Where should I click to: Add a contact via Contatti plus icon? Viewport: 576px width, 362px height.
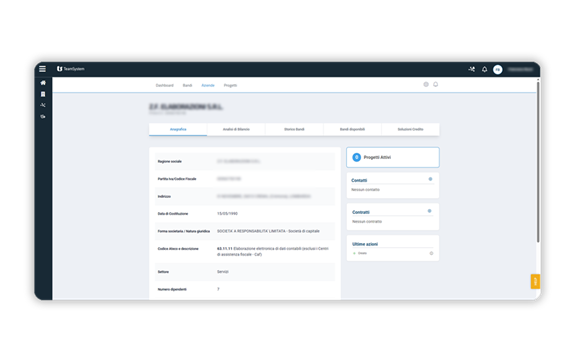coord(430,179)
